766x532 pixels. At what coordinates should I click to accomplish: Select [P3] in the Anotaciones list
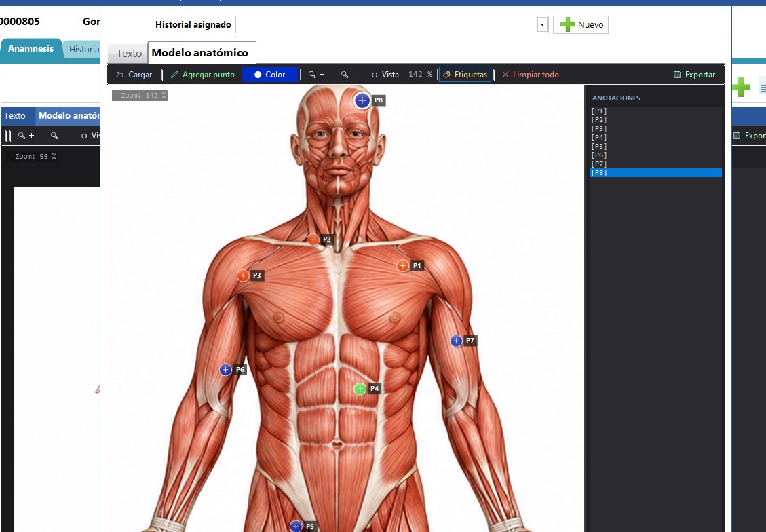655,128
